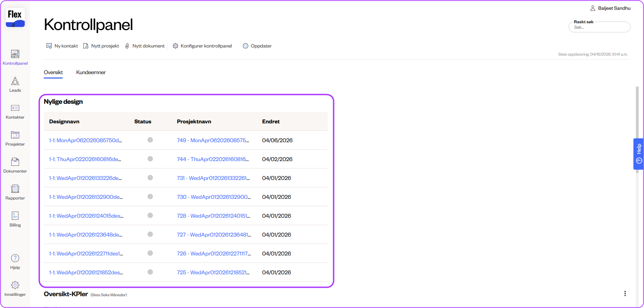The width and height of the screenshot is (644, 308).
Task: Create a new contact with Ny kontakt
Action: pos(62,46)
